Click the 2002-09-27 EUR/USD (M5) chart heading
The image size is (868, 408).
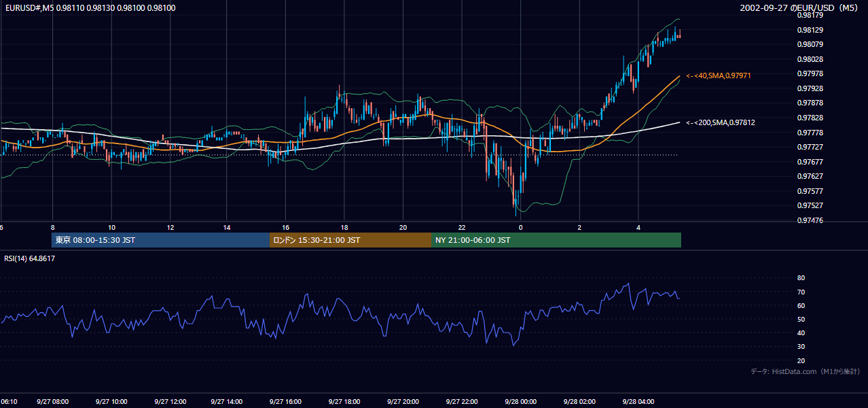(799, 7)
